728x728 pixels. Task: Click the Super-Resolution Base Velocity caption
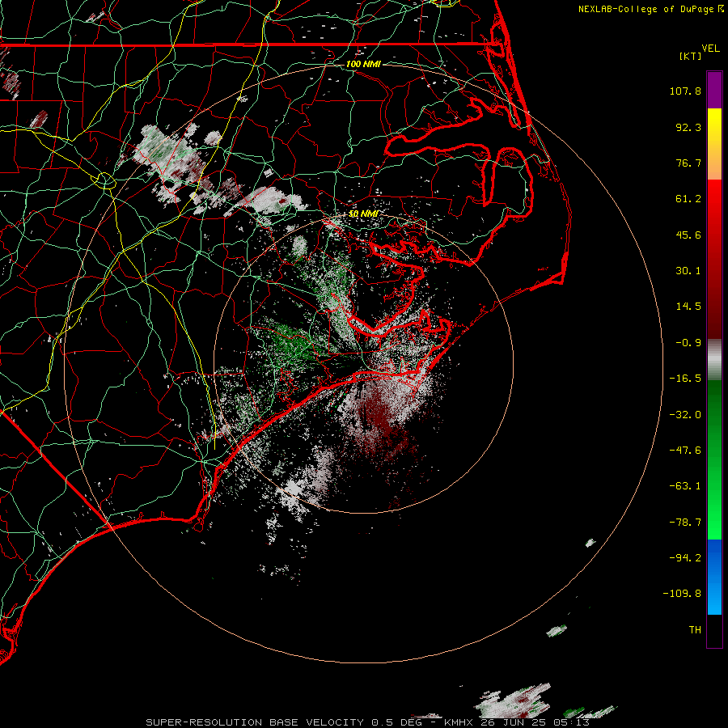[368, 722]
